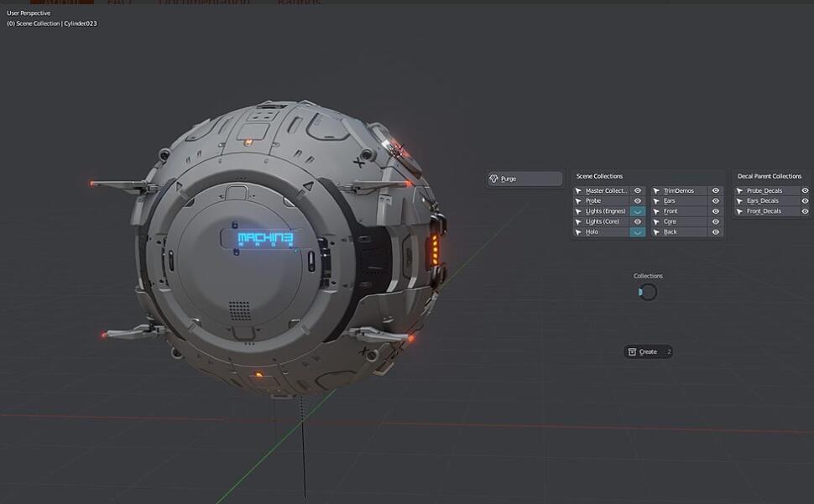814x504 pixels.
Task: Click the Create collection button
Action: coord(648,351)
